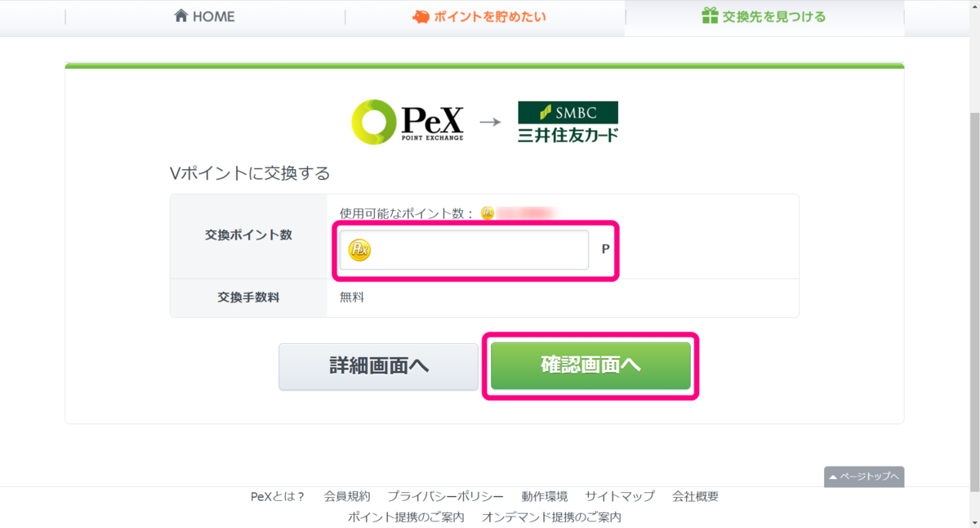980x528 pixels.
Task: Click the piggy bank icon
Action: [421, 16]
